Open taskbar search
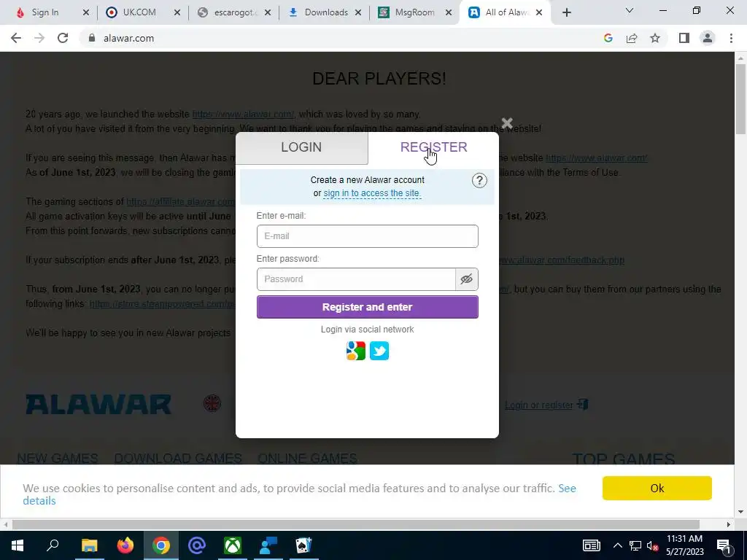Viewport: 747px width, 560px height. [x=53, y=545]
